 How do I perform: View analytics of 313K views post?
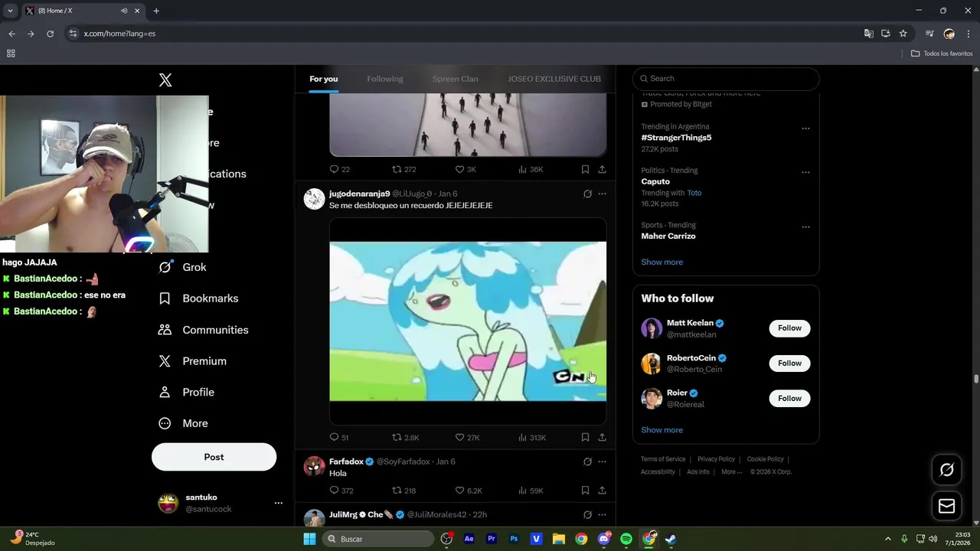click(x=532, y=438)
